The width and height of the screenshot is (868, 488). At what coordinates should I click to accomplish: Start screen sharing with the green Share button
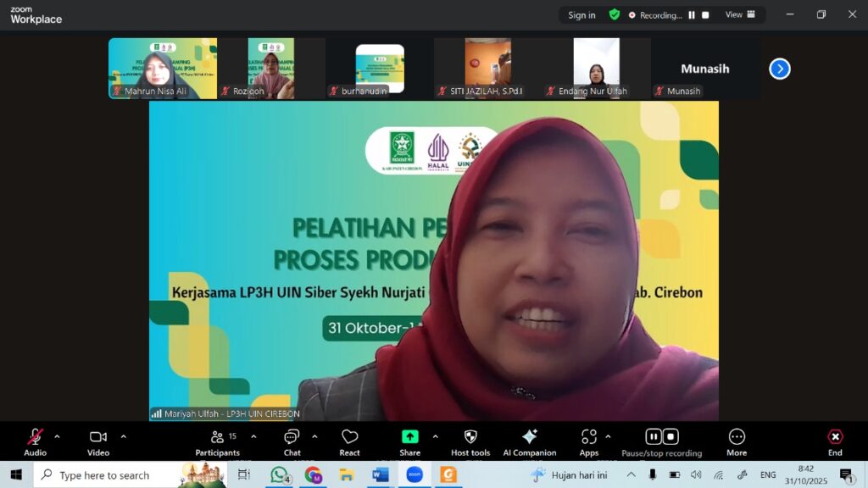[x=409, y=439]
